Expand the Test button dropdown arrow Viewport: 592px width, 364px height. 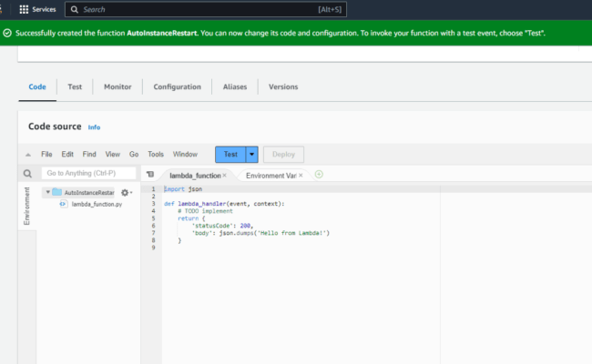(251, 155)
